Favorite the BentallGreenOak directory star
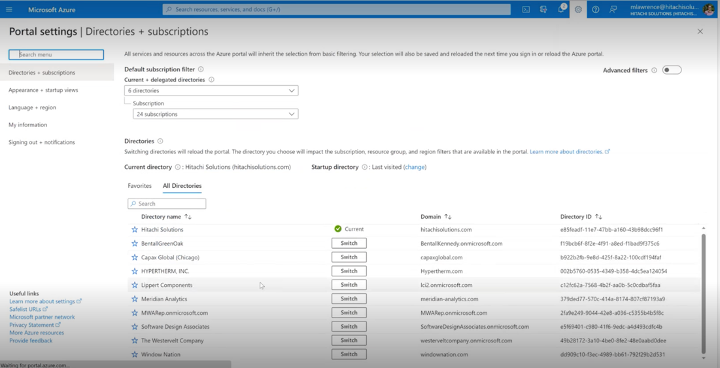Image resolution: width=720 pixels, height=368 pixels. tap(135, 243)
